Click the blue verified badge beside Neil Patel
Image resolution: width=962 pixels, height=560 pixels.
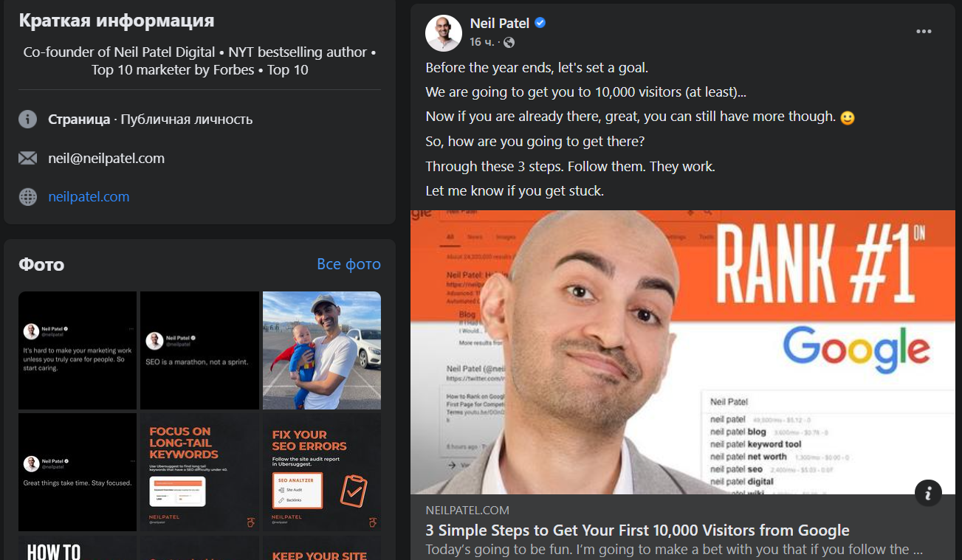click(540, 23)
